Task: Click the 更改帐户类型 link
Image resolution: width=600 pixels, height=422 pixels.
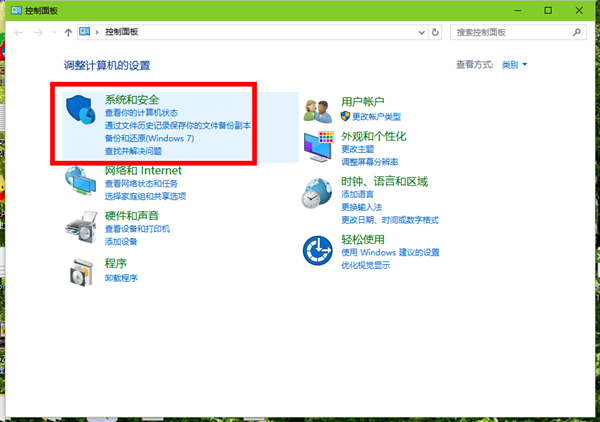Action: click(x=377, y=116)
